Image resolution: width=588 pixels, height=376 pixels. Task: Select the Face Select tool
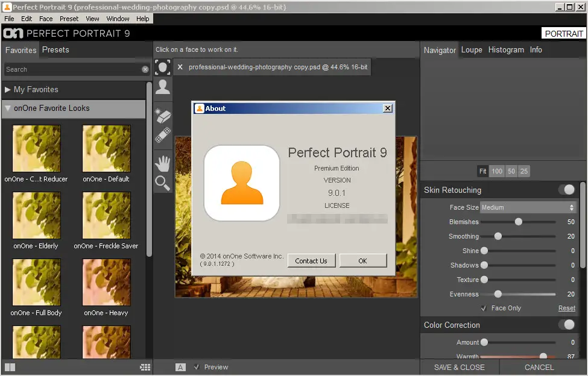(163, 67)
